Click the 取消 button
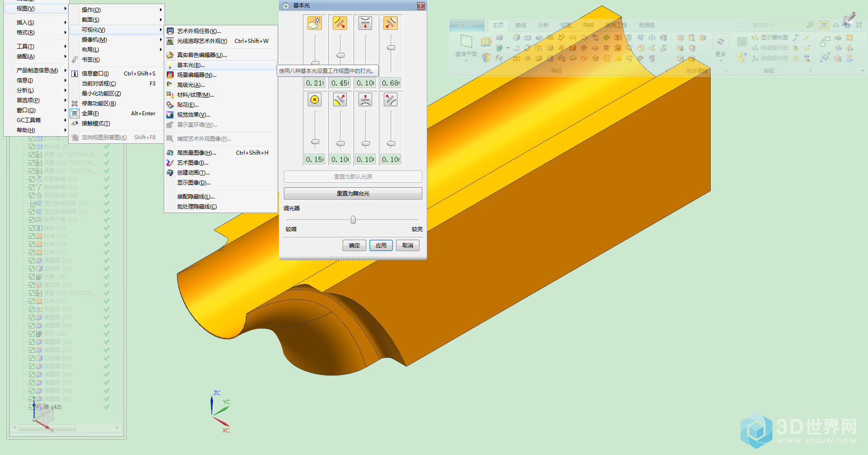This screenshot has height=455, width=868. (408, 246)
